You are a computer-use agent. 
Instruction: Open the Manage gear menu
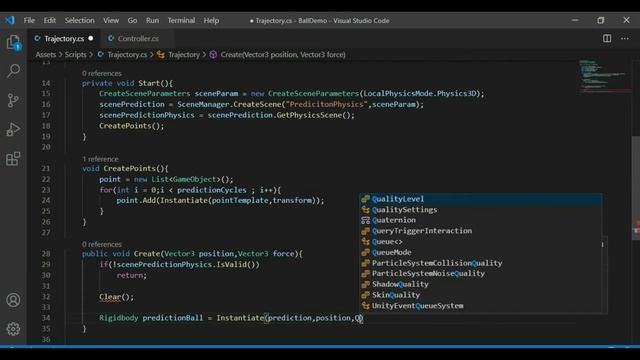pos(13,329)
